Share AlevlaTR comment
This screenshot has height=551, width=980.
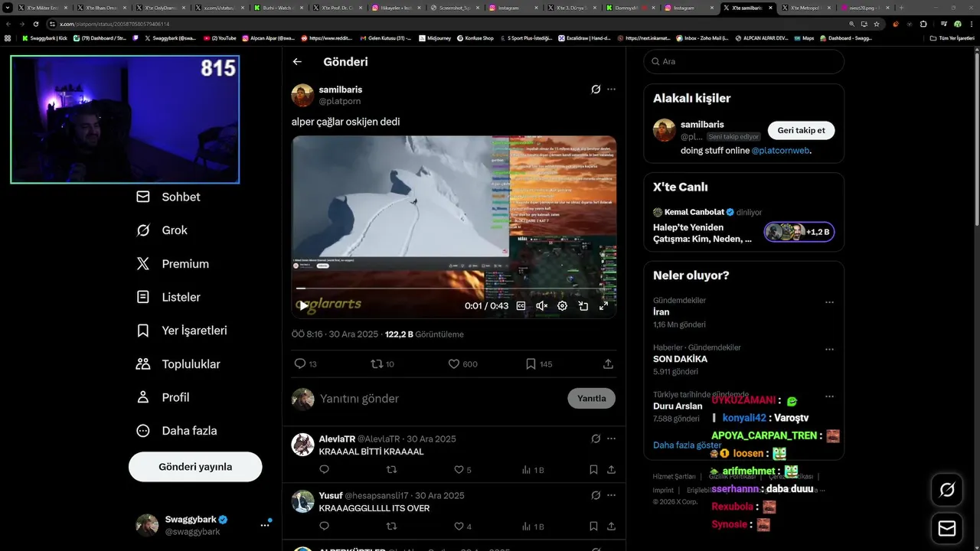coord(611,470)
